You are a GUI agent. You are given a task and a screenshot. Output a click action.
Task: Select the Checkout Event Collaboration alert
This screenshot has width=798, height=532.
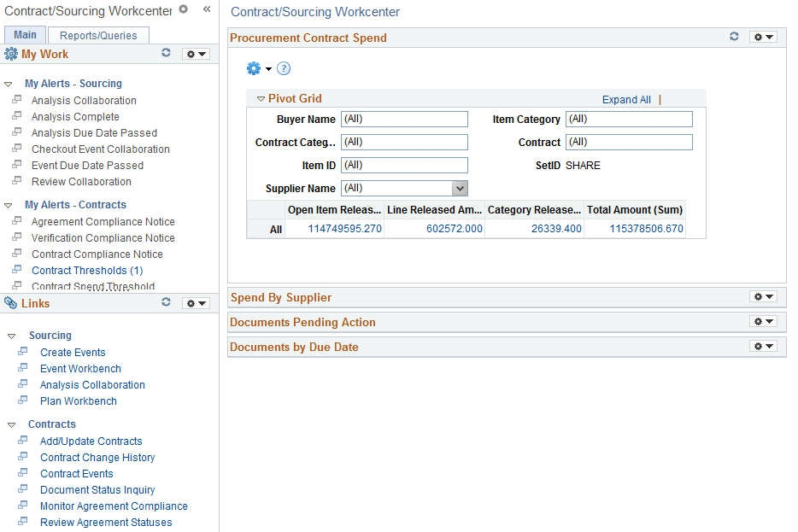pyautogui.click(x=100, y=149)
